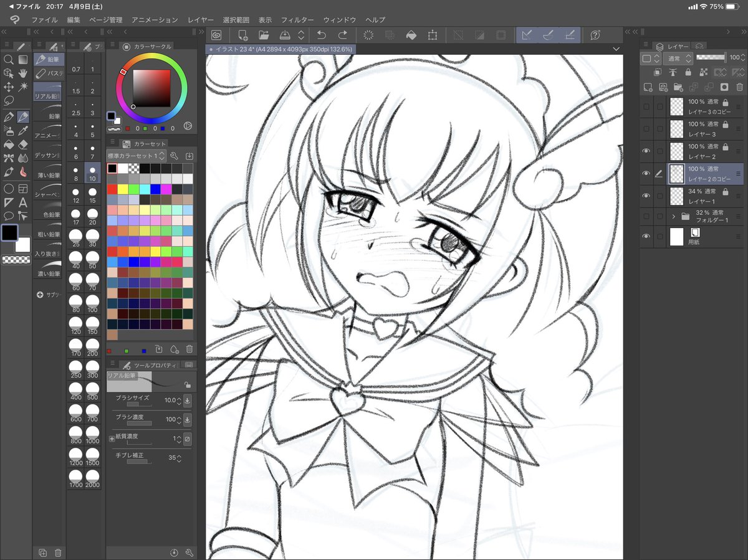Hide the 用紙 paper layer
Viewport: 748px width, 560px height.
[646, 237]
